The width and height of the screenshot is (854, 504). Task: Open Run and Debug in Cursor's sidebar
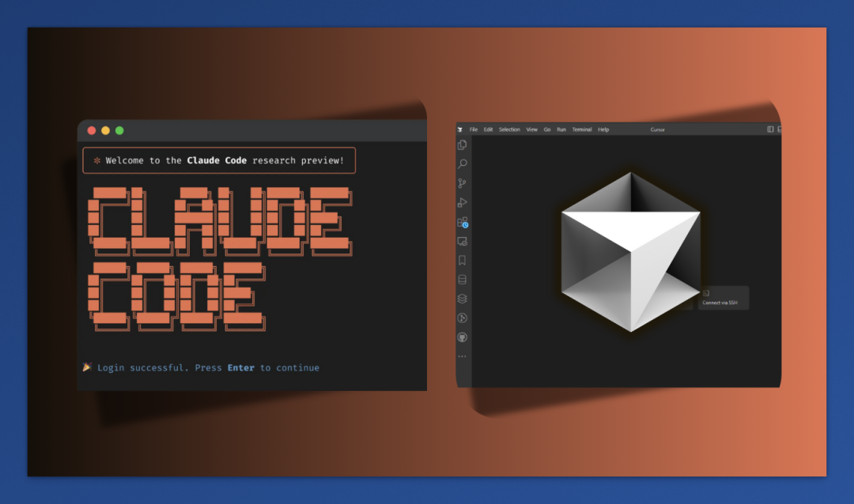(462, 202)
